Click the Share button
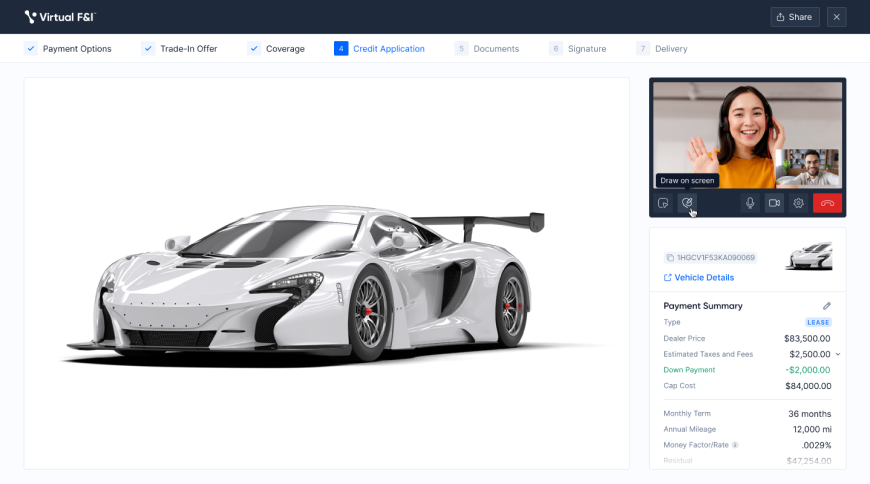This screenshot has width=870, height=484. tap(794, 17)
